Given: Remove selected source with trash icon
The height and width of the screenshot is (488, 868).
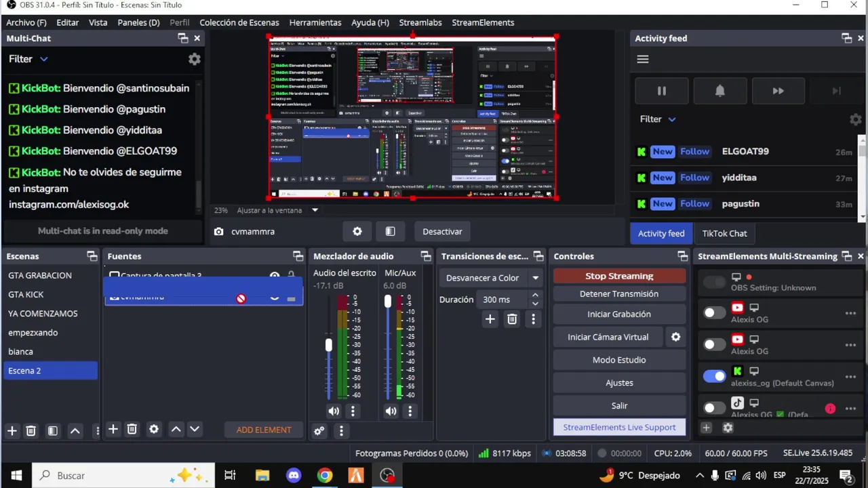Looking at the screenshot, I should [132, 429].
